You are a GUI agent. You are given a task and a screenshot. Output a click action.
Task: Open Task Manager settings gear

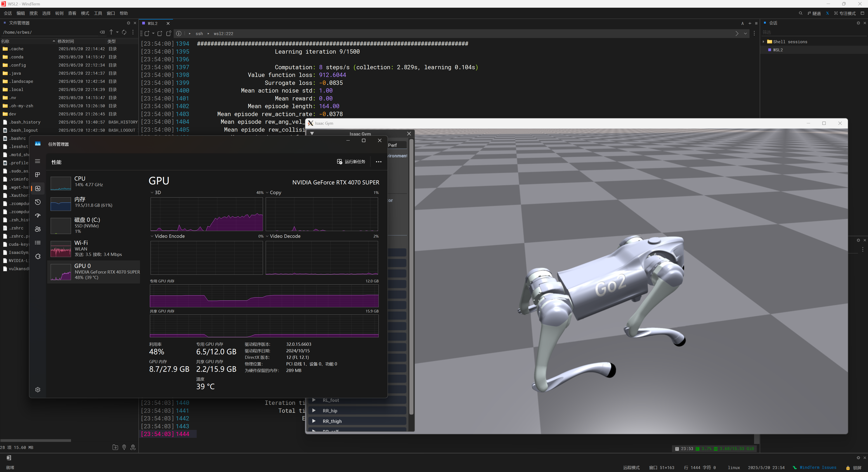click(x=38, y=389)
